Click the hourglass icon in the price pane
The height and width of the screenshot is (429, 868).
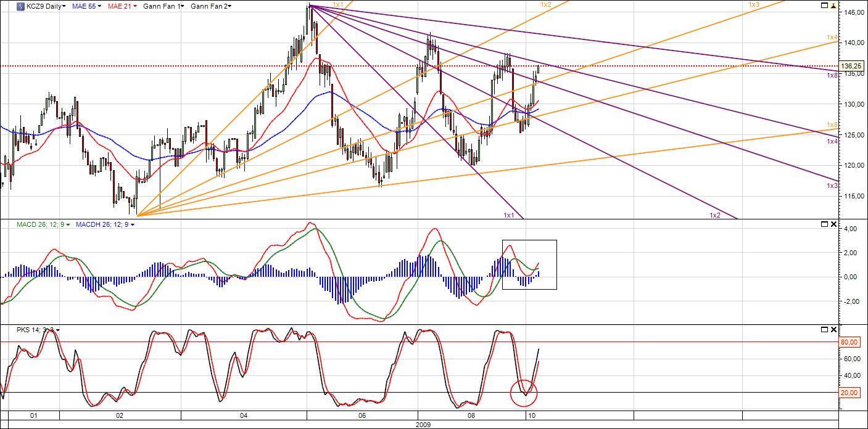pos(834,6)
